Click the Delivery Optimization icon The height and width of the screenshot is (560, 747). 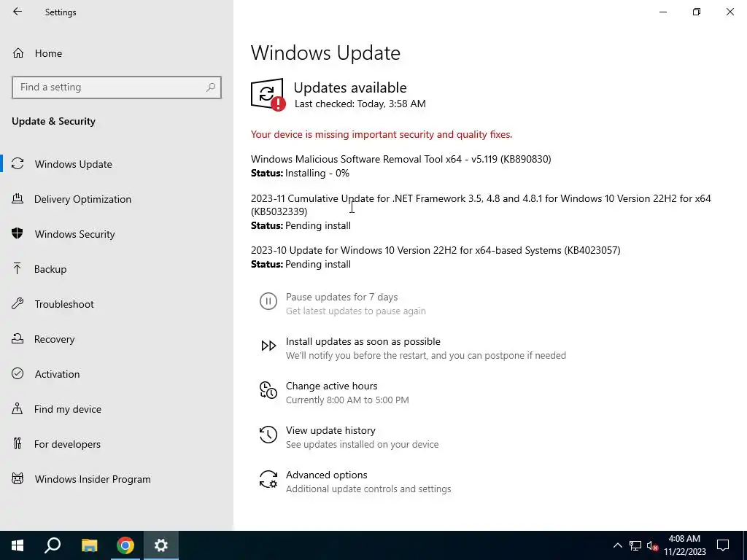pos(18,198)
